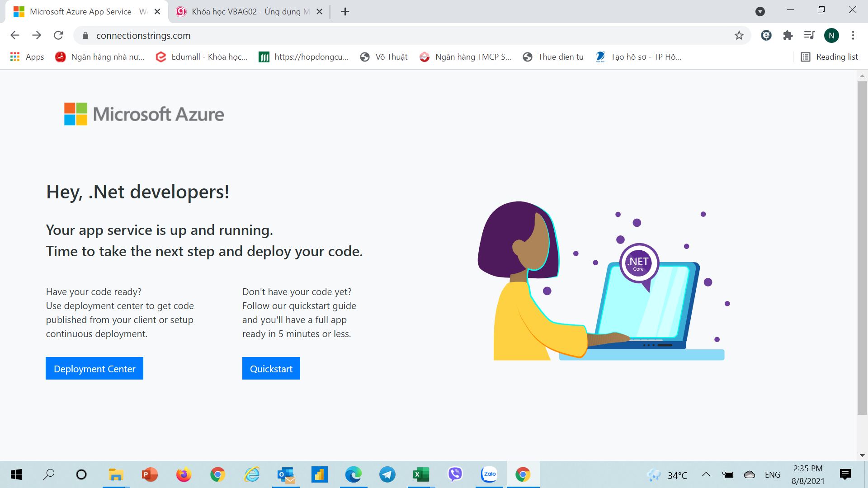Click the Quickstart button
This screenshot has width=868, height=488.
[271, 368]
